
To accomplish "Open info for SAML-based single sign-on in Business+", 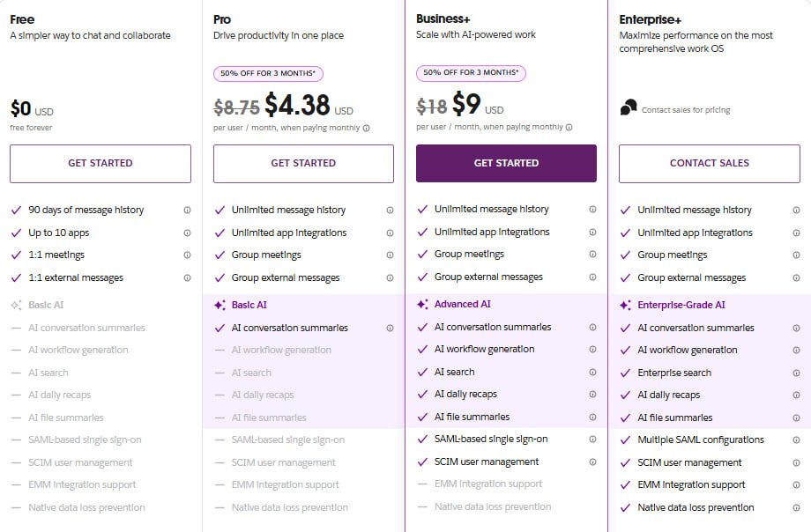I will coord(591,440).
